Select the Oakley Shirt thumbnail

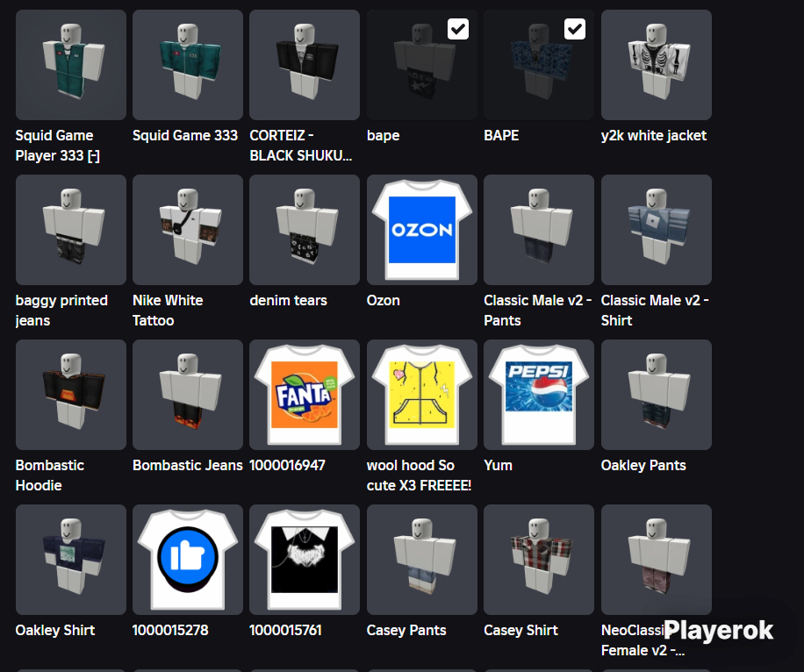(x=71, y=560)
